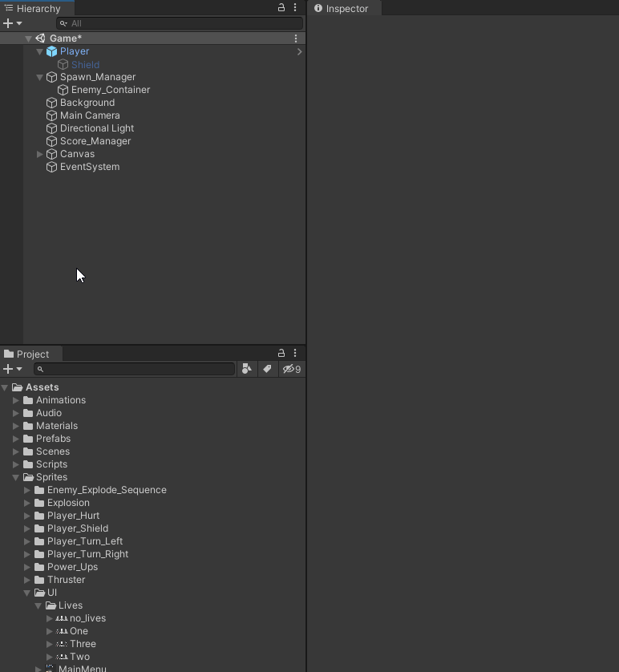
Task: Click the Background cube icon
Action: (x=52, y=103)
